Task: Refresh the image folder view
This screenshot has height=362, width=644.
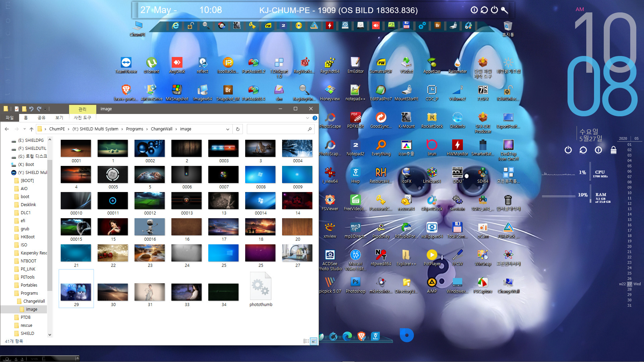Action: point(238,129)
